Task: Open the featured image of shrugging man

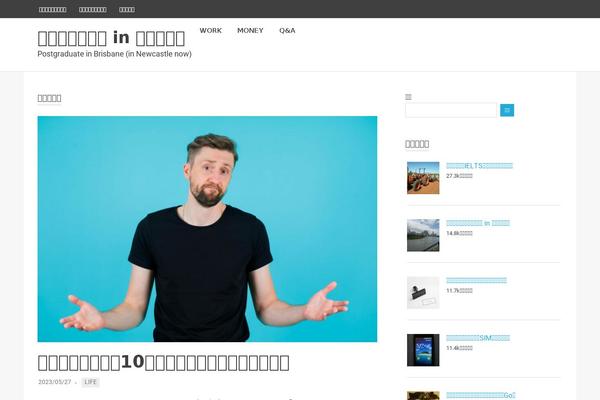Action: (x=207, y=229)
